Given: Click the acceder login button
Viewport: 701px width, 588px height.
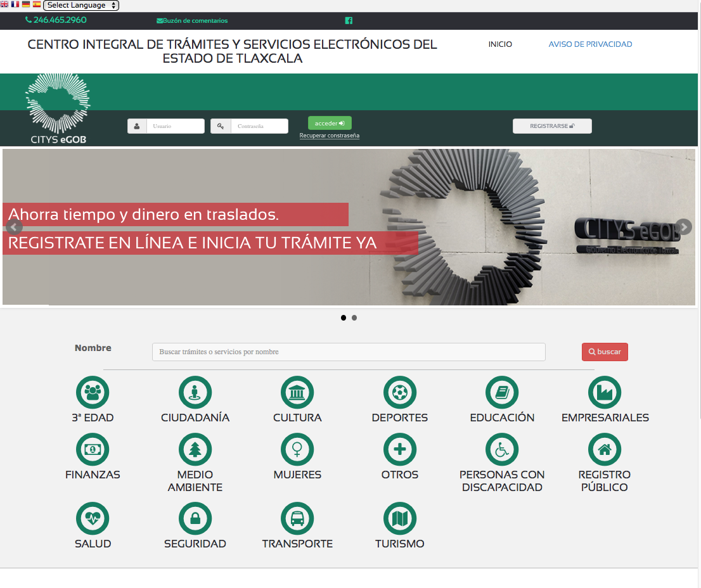Looking at the screenshot, I should [x=330, y=123].
